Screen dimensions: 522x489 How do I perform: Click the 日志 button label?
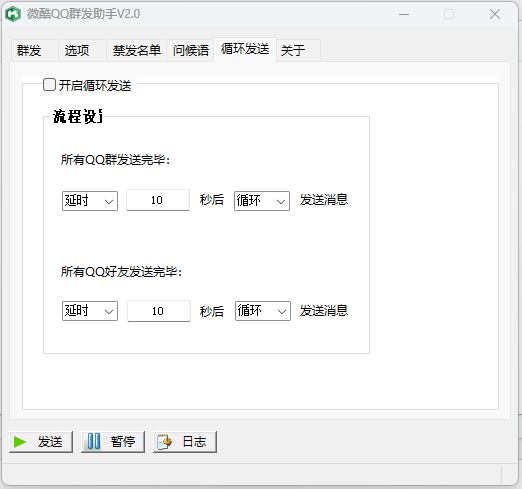tap(194, 442)
